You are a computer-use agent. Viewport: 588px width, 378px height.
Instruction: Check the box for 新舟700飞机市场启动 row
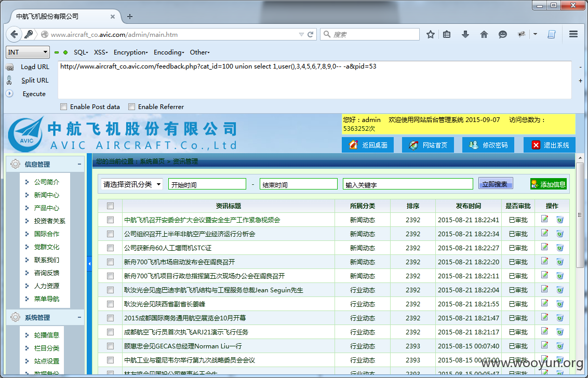[110, 262]
